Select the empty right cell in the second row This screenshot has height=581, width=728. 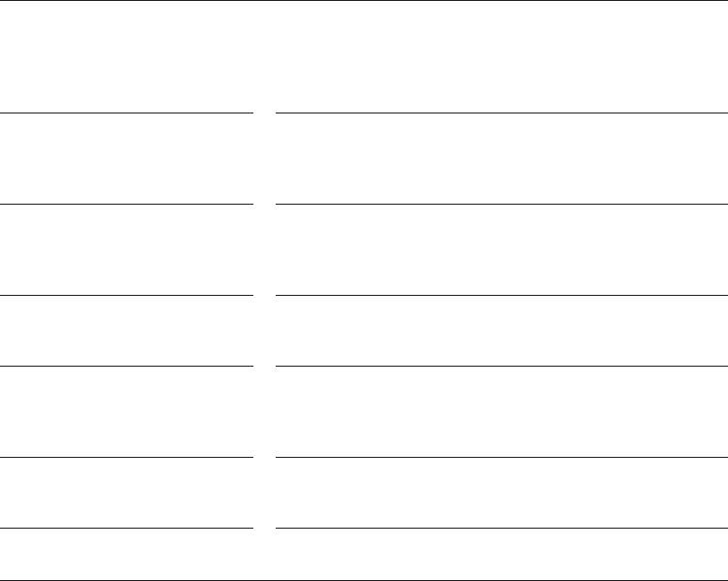click(501, 249)
